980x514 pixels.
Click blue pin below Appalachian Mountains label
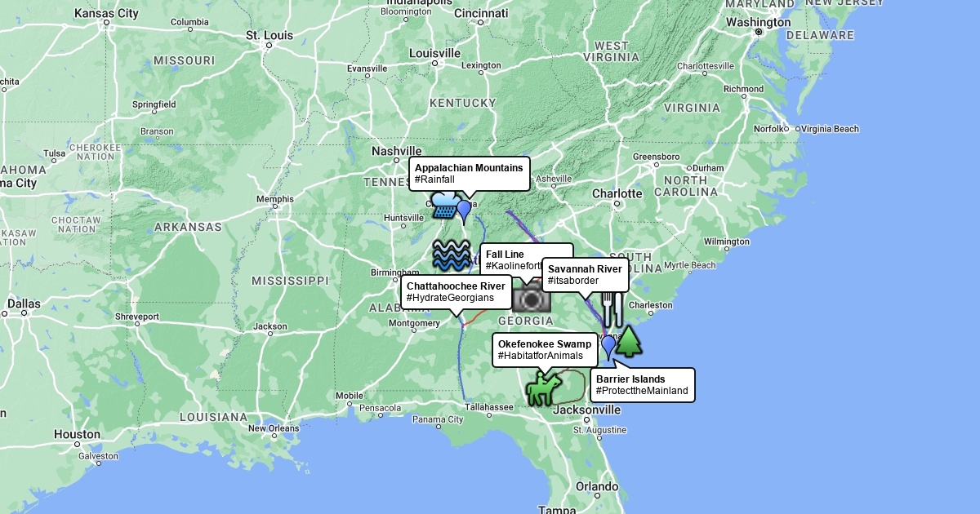point(464,211)
